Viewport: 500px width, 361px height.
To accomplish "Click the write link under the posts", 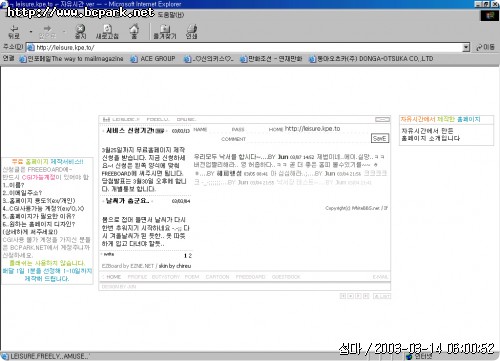I will [109, 254].
